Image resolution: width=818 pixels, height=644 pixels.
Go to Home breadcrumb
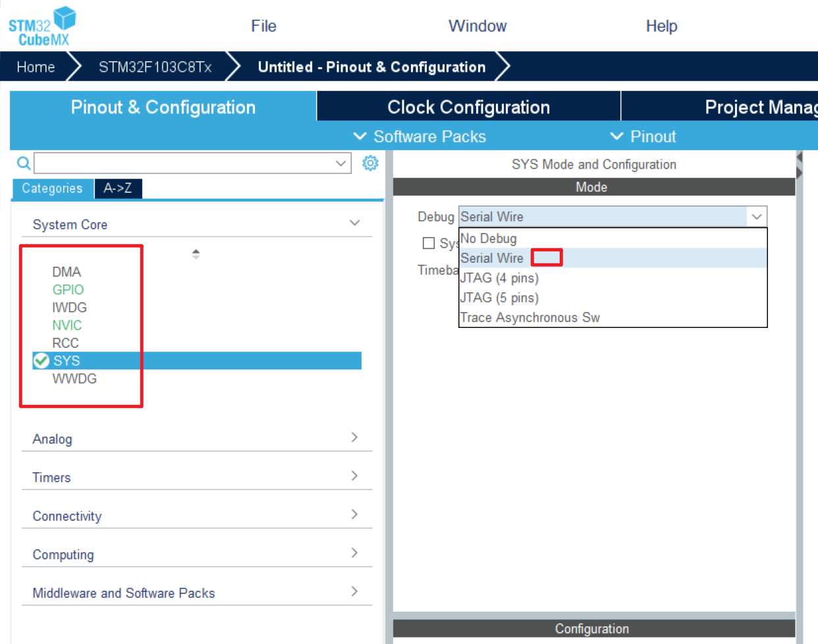click(x=36, y=67)
